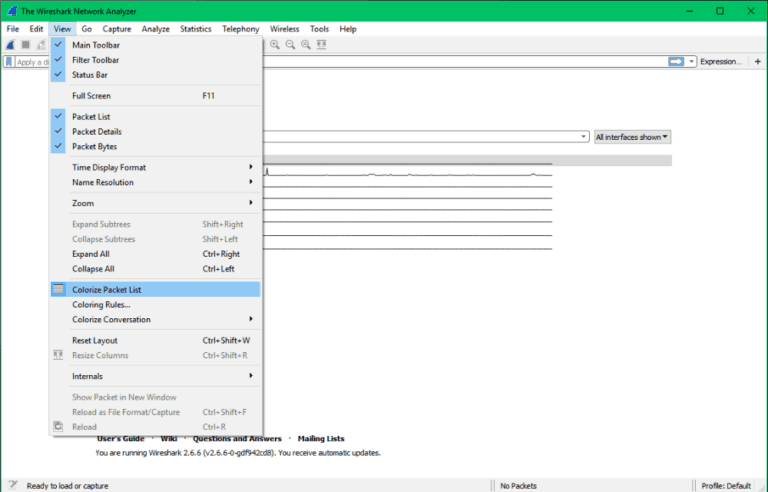This screenshot has width=768, height=492.
Task: Choose Collapse All
Action: 155,269
